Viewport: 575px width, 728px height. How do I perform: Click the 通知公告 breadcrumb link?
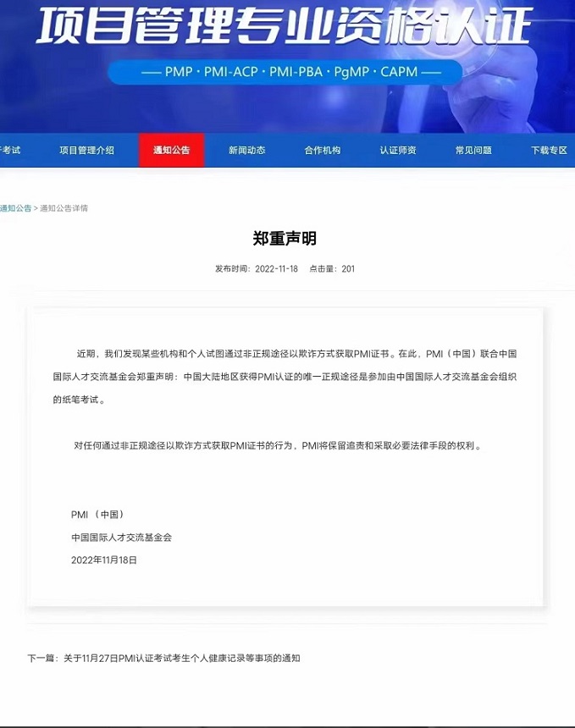(x=15, y=208)
